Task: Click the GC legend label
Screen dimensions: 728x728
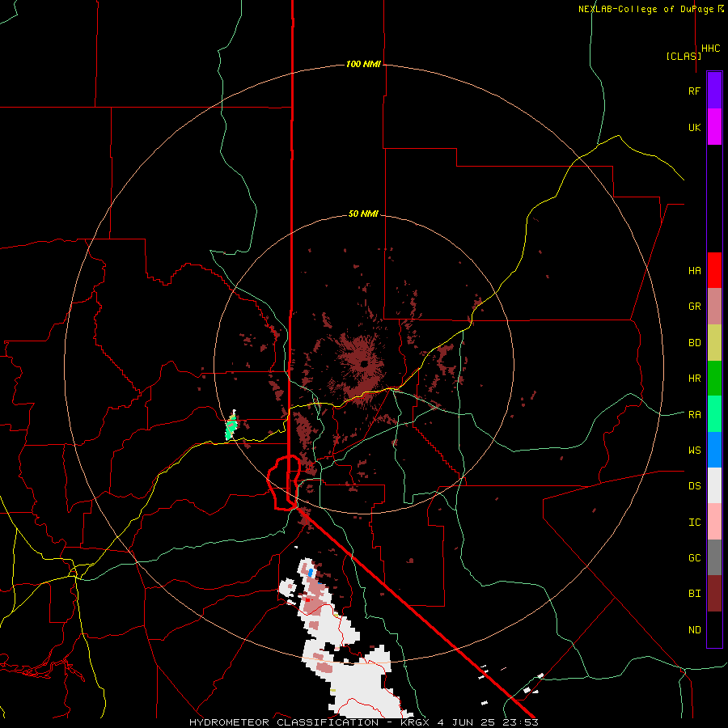Action: point(694,558)
